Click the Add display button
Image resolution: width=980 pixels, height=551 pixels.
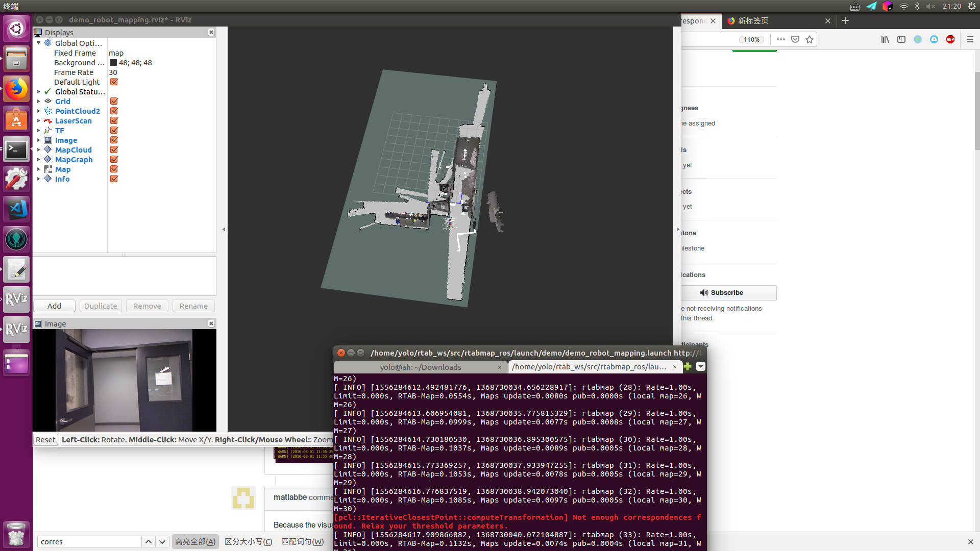(x=54, y=306)
